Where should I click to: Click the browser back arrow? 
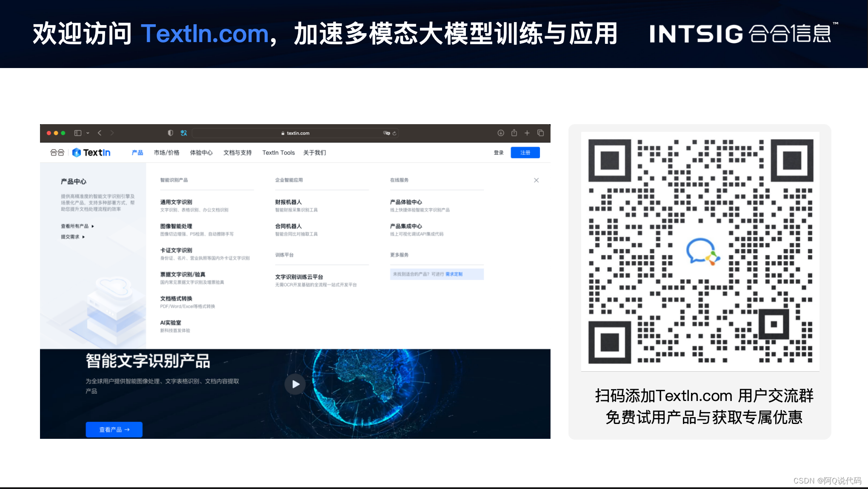(100, 133)
